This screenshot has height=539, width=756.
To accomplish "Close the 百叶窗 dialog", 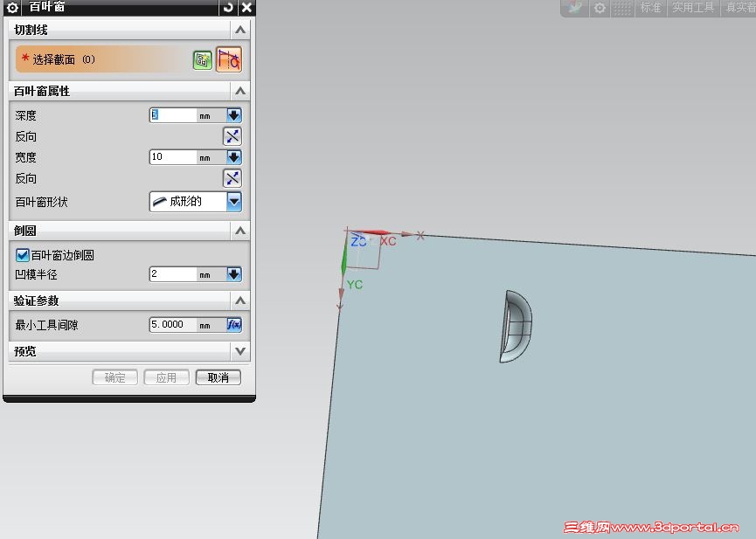I will coord(246,7).
